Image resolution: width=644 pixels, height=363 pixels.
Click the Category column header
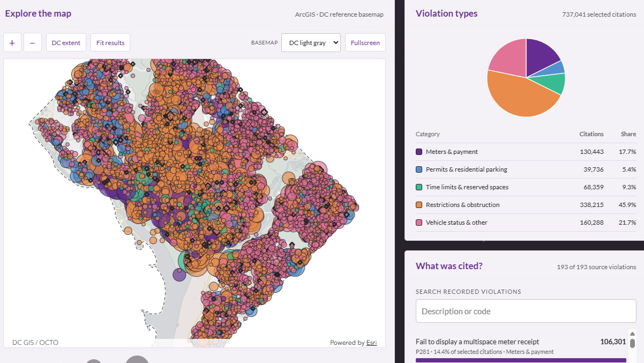pyautogui.click(x=428, y=134)
